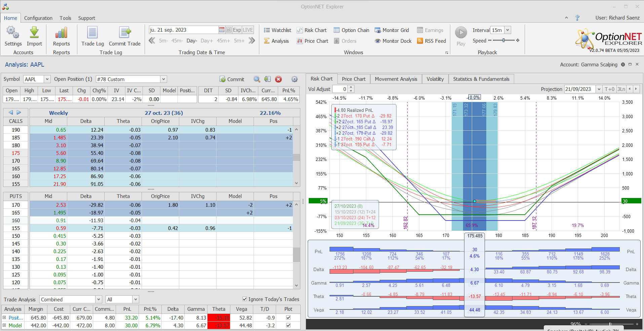Click the trading date input field
Image resolution: width=644 pixels, height=331 pixels.
(x=184, y=30)
